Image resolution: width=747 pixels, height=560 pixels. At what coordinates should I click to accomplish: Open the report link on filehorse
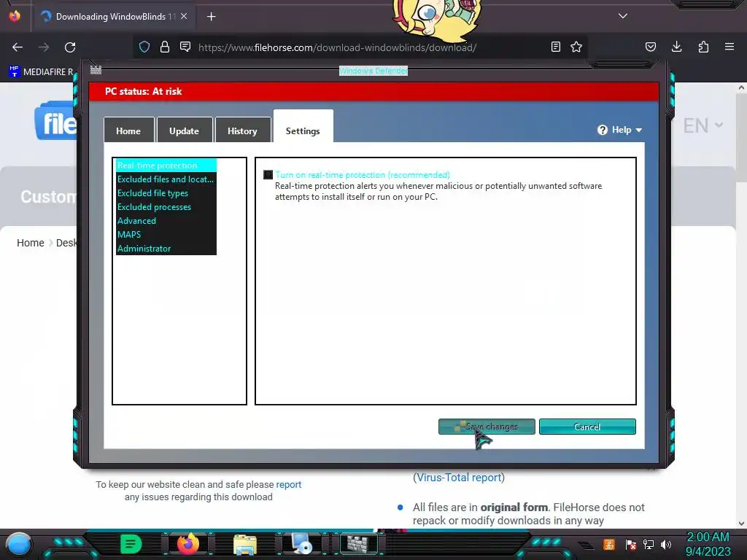tap(289, 484)
